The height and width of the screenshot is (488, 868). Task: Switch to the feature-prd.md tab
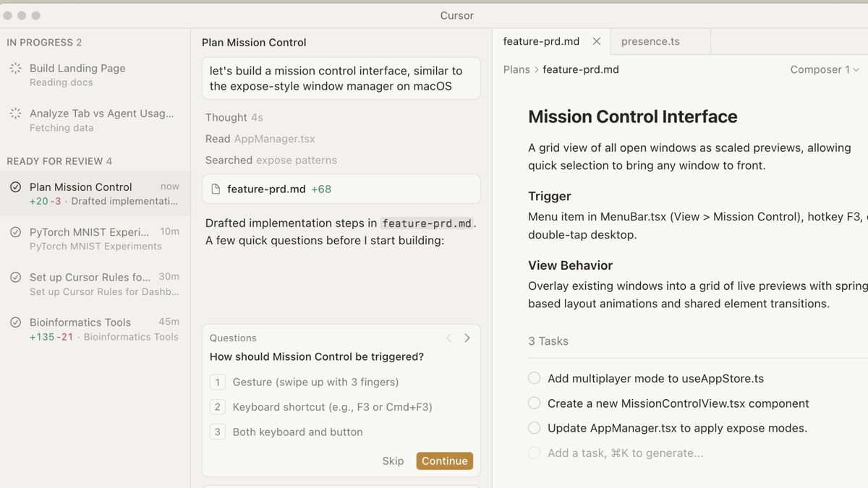tap(551, 41)
